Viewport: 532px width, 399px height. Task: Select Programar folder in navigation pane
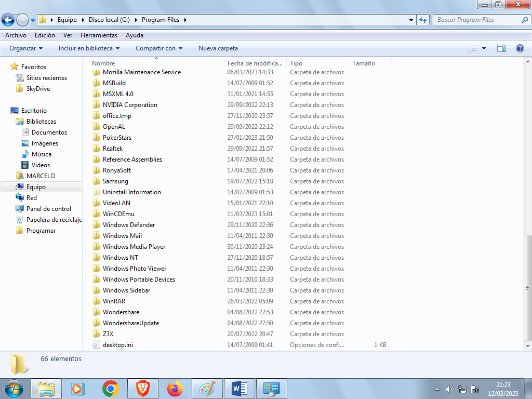(41, 230)
